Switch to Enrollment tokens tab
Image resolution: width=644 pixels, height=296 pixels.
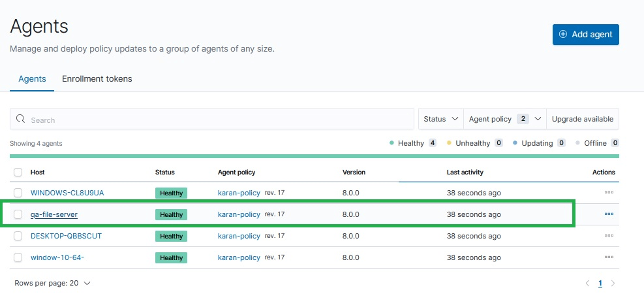(x=97, y=78)
